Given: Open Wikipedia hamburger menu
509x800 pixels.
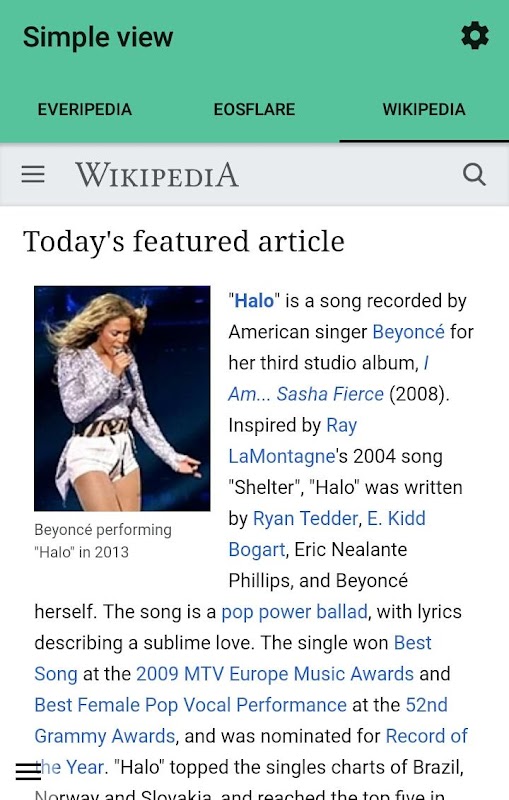Looking at the screenshot, I should (x=33, y=174).
